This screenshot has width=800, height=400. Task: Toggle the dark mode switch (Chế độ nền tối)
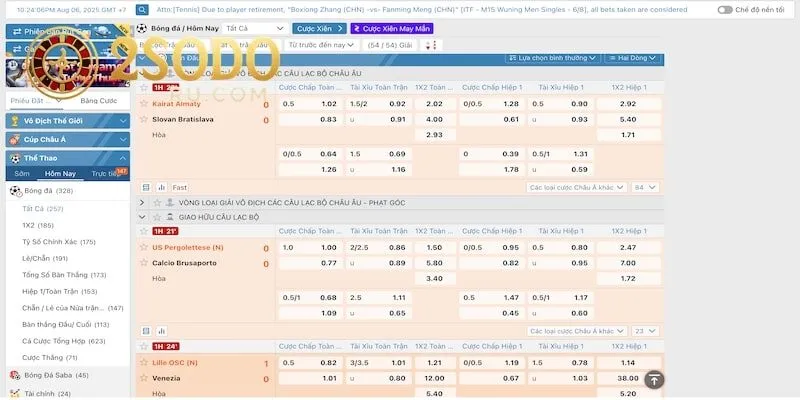(x=725, y=9)
